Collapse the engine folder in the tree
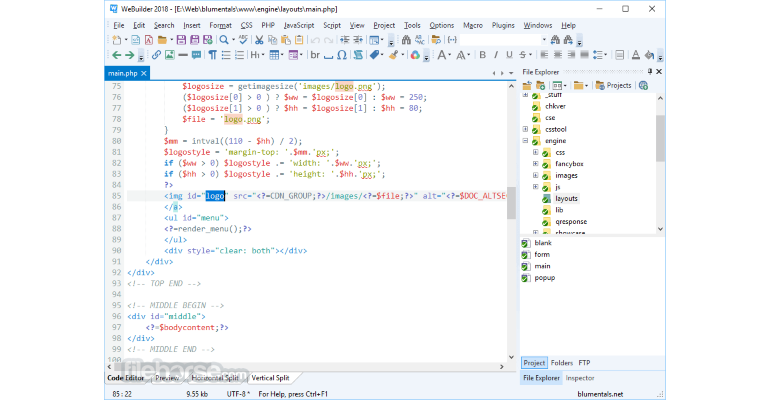 click(x=525, y=141)
